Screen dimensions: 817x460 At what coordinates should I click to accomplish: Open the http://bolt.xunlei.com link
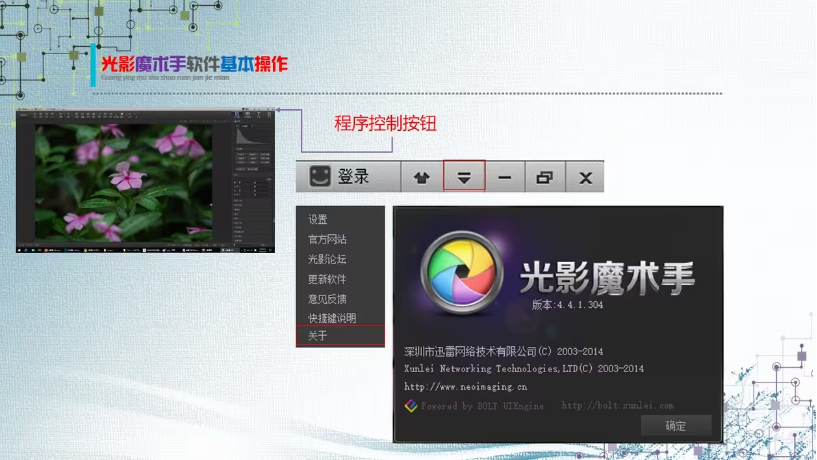617,405
